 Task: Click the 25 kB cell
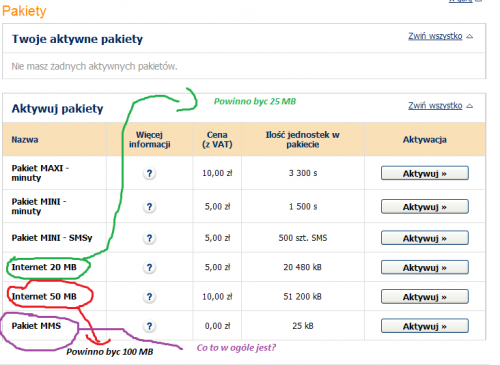(x=303, y=326)
